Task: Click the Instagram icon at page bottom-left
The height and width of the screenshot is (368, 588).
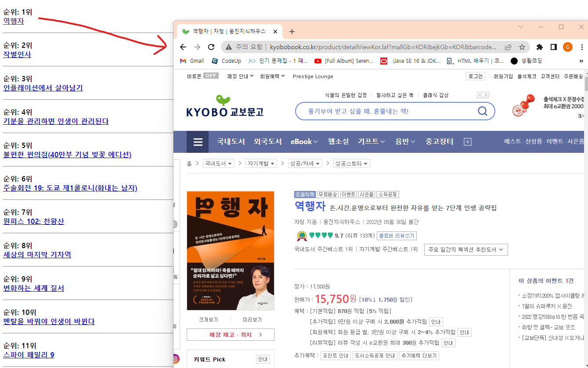Action: (x=175, y=359)
